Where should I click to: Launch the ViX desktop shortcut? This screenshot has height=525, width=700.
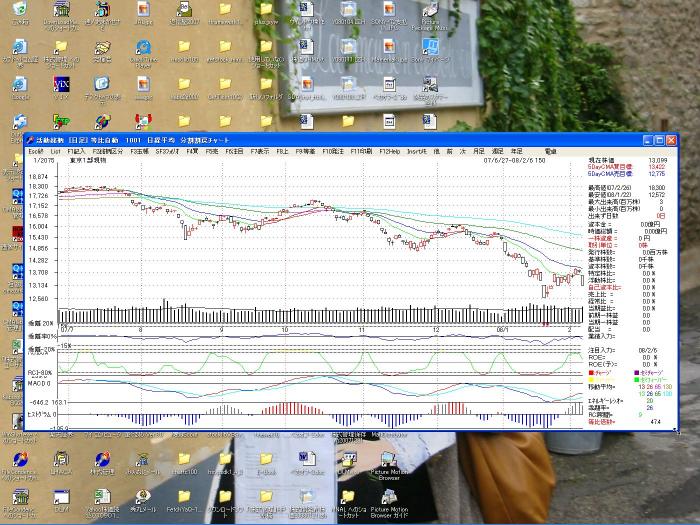(61, 83)
